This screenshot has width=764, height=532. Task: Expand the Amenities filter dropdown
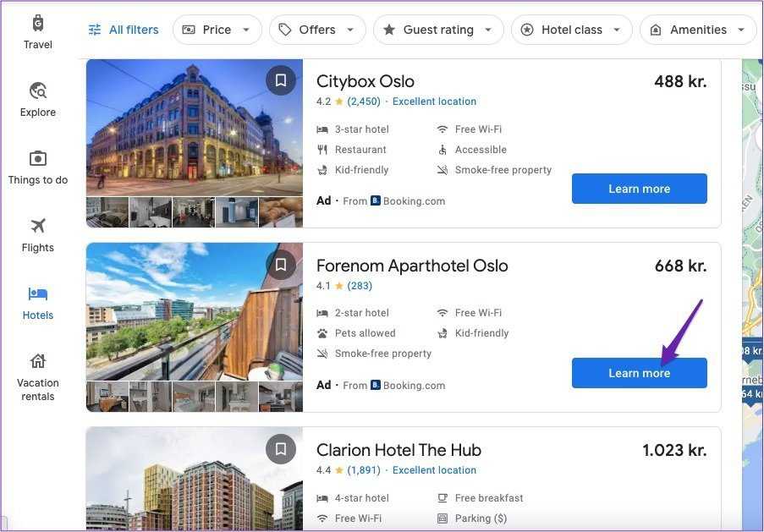(698, 30)
